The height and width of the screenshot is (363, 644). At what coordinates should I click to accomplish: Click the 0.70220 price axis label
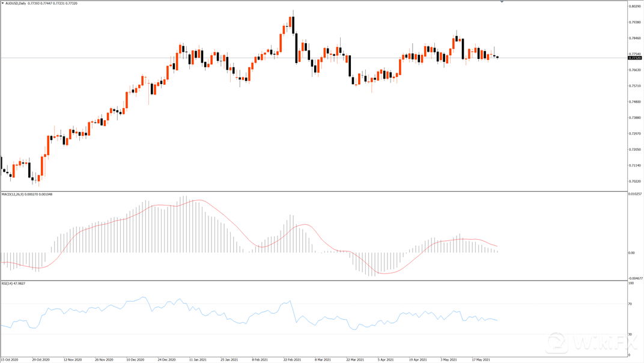click(634, 181)
